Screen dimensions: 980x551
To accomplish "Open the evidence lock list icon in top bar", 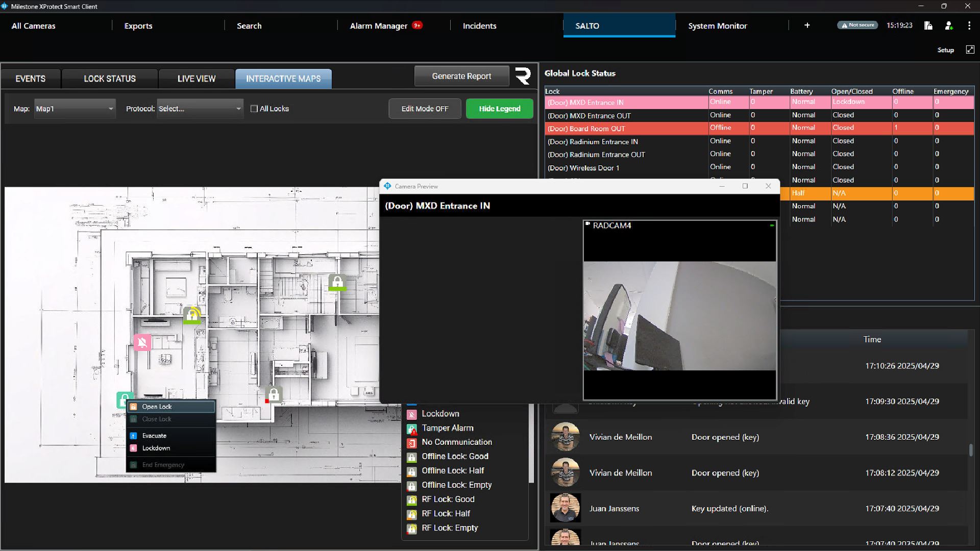I will (x=928, y=26).
